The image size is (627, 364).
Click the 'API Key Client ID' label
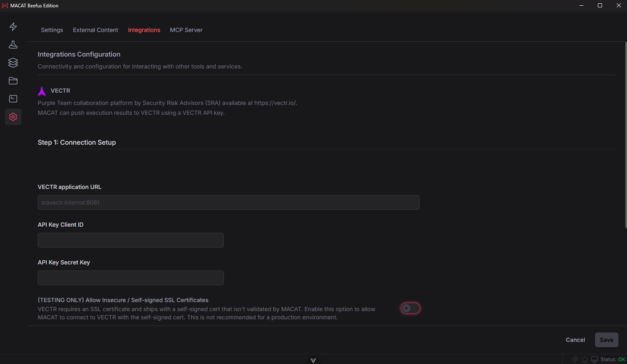coord(61,225)
